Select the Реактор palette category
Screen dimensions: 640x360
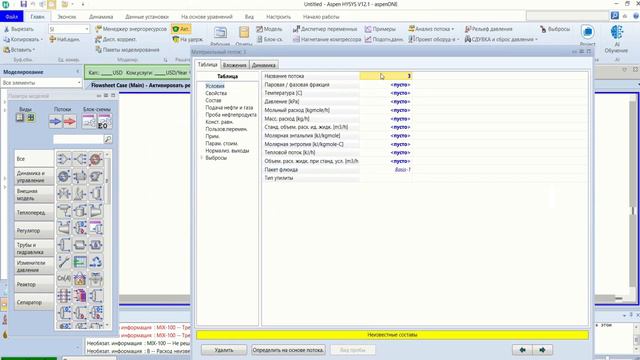coord(34,284)
